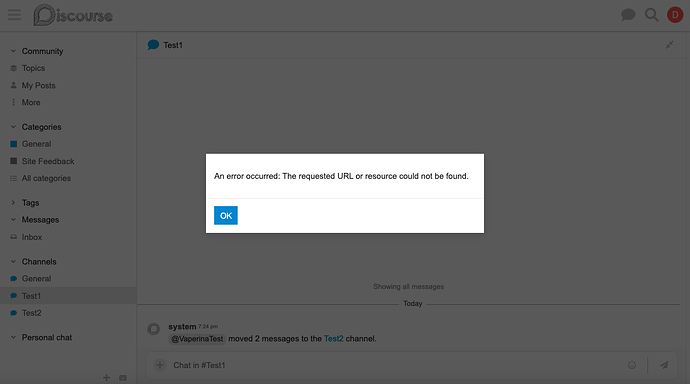Click the system username in the message
Viewport: 690px width, 384px height.
tap(182, 326)
